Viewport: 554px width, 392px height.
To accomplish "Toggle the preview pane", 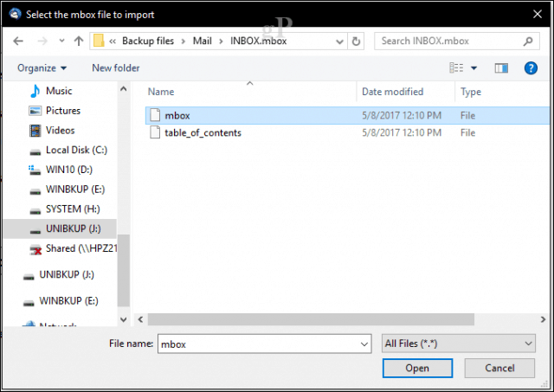I will pos(501,67).
